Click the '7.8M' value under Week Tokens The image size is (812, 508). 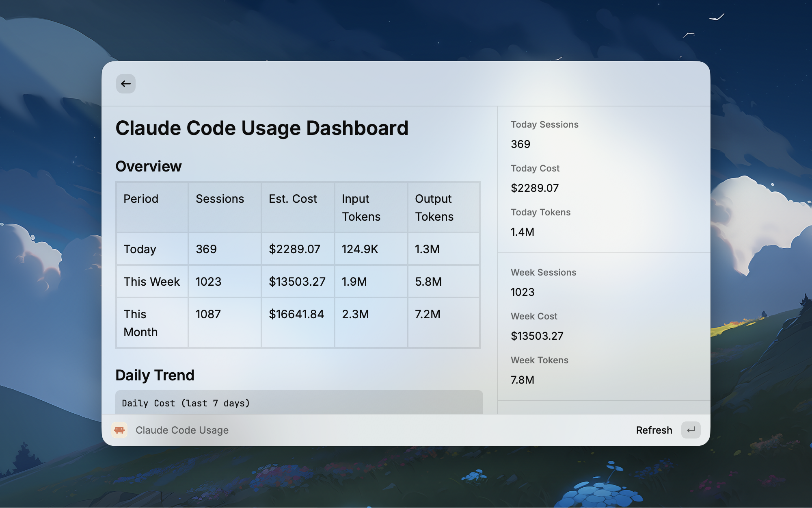click(x=523, y=380)
